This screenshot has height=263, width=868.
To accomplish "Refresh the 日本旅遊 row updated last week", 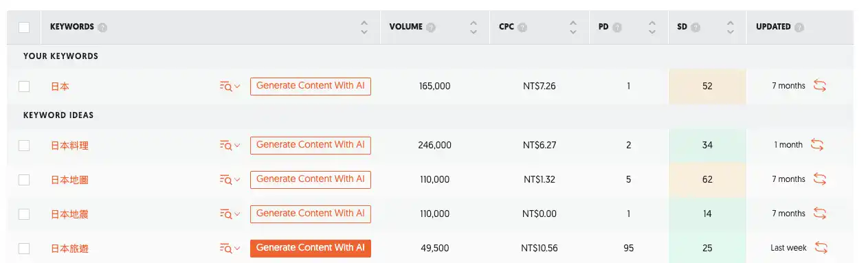I will pos(821,248).
